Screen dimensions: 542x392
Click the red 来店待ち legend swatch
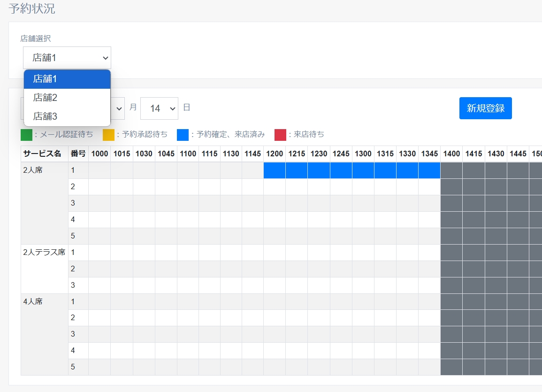pos(280,135)
